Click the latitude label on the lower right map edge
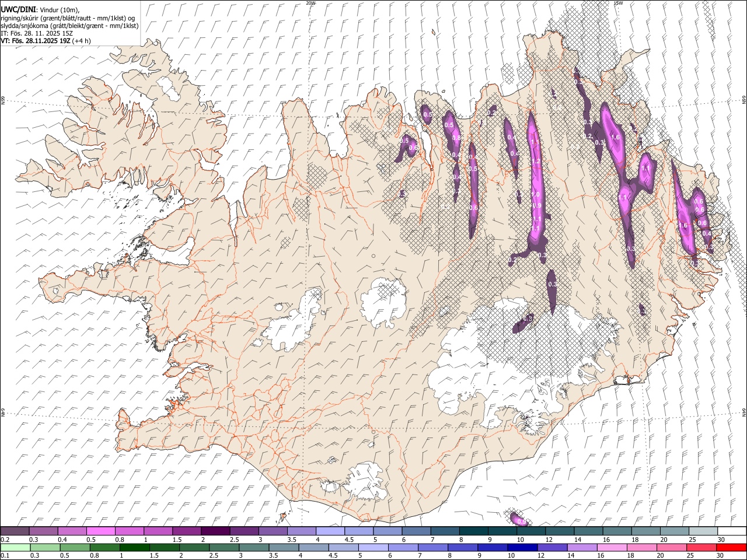Screen dimensions: 747x560 click(x=744, y=411)
